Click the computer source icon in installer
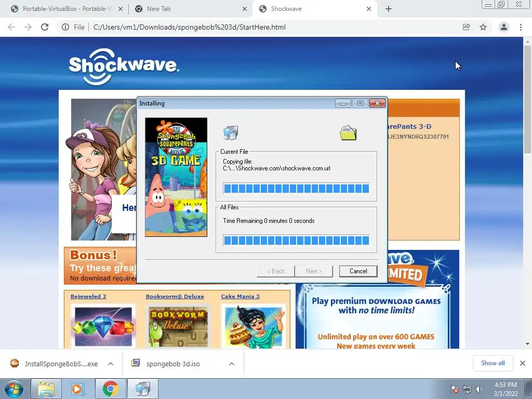The image size is (532, 399). (231, 132)
